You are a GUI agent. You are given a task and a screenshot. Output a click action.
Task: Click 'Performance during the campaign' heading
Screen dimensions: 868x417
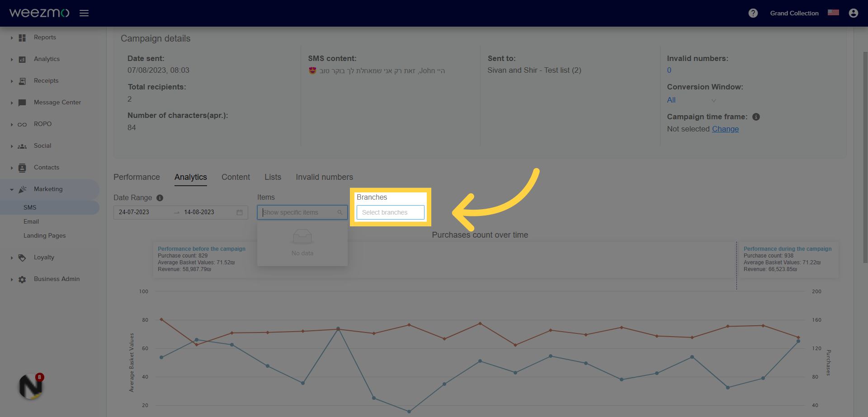pyautogui.click(x=788, y=249)
